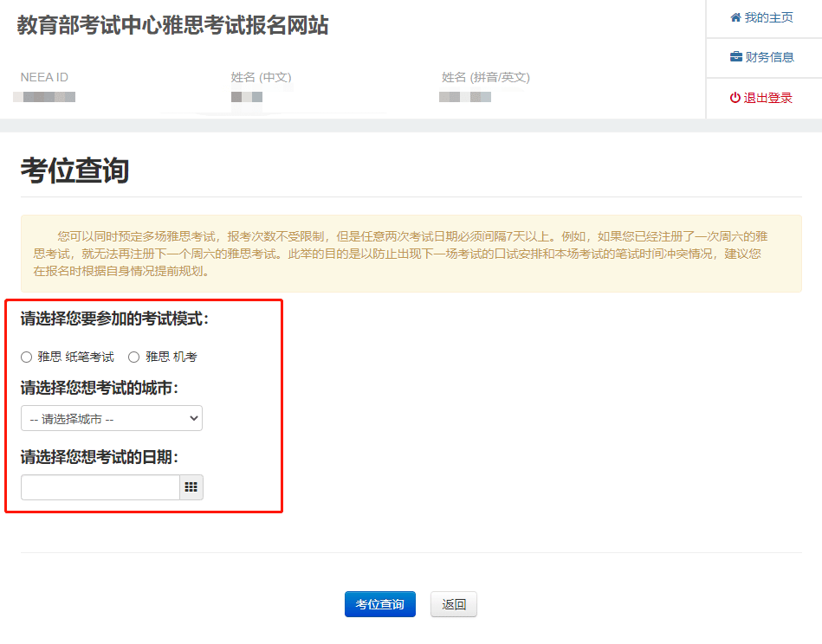Click the briefcase icon beside 财务信息
This screenshot has width=822, height=644.
pyautogui.click(x=736, y=56)
